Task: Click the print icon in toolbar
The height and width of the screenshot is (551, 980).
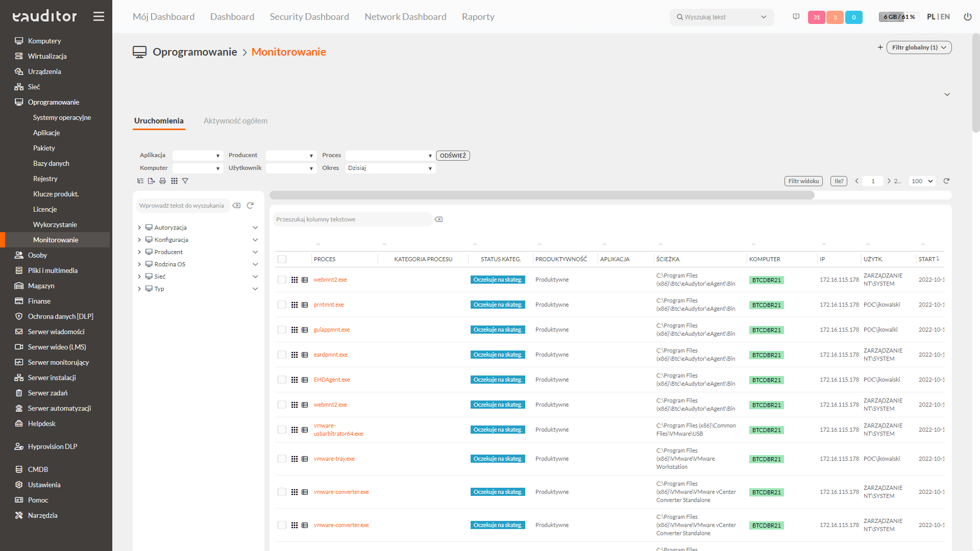Action: pyautogui.click(x=163, y=181)
